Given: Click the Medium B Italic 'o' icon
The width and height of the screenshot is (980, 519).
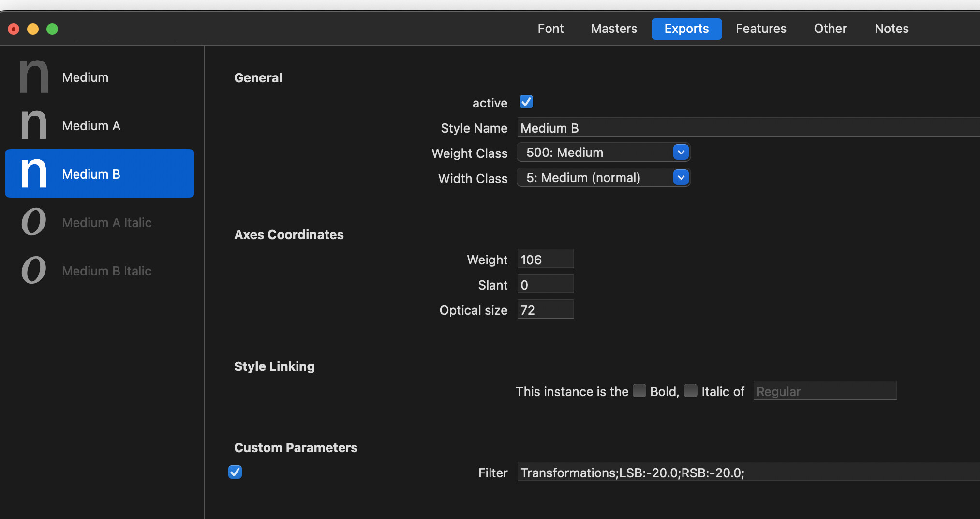Looking at the screenshot, I should [34, 270].
